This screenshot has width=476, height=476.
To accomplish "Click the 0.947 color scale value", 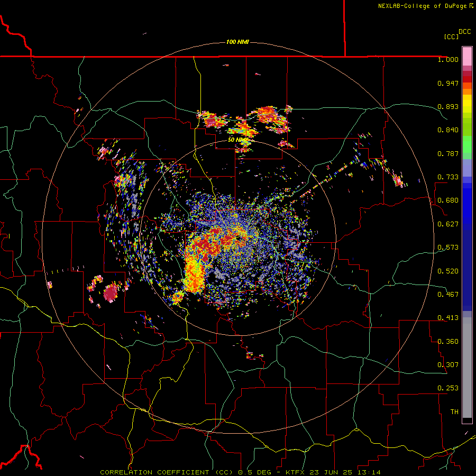I will 448,83.
